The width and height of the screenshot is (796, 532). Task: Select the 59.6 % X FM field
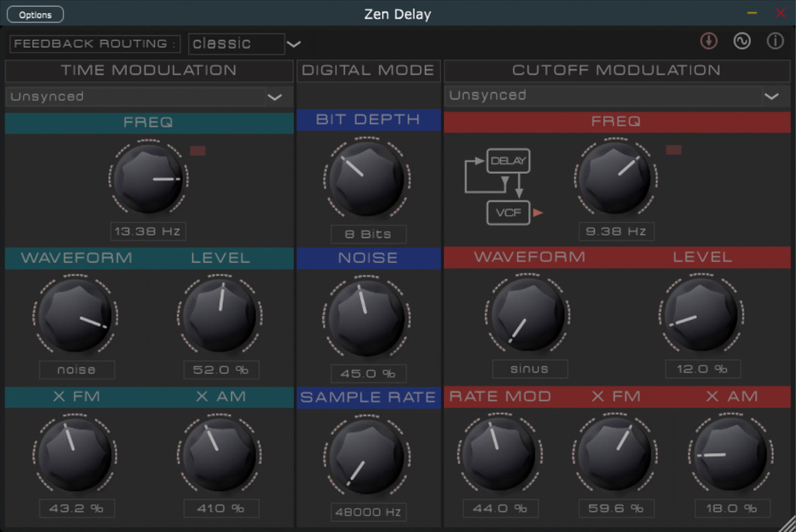pos(616,508)
